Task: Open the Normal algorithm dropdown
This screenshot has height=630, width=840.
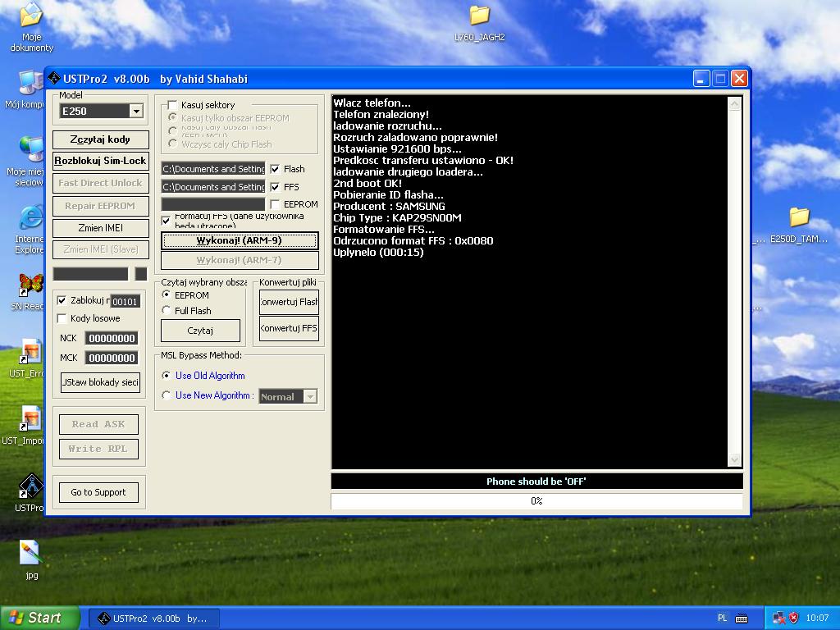Action: click(x=310, y=396)
